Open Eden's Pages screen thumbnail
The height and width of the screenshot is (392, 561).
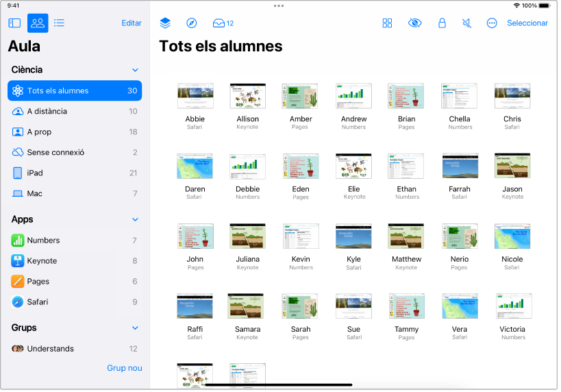[301, 166]
